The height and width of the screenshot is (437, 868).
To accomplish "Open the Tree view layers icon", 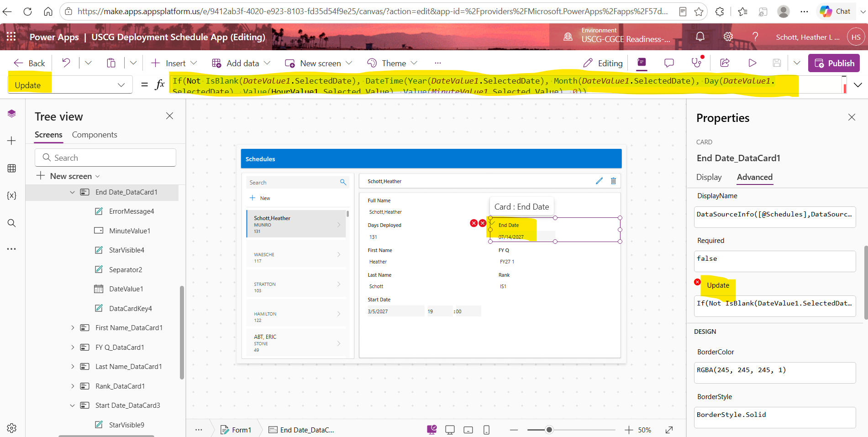I will (x=12, y=113).
